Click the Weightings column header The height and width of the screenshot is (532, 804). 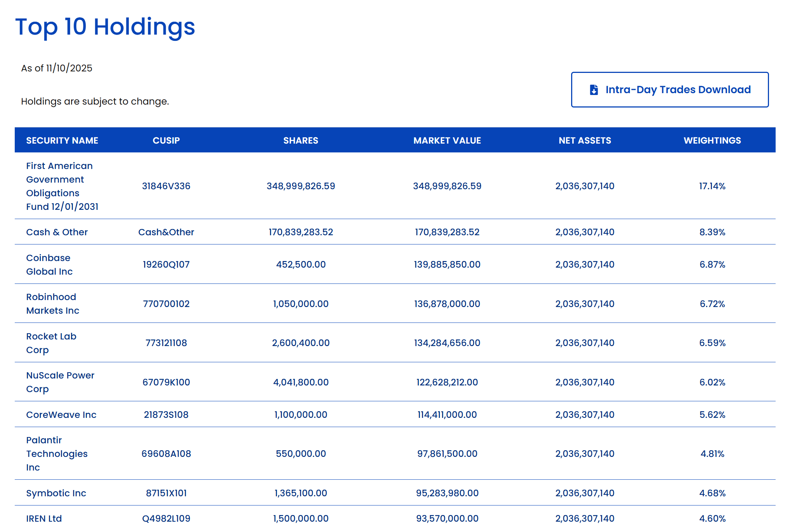(712, 140)
